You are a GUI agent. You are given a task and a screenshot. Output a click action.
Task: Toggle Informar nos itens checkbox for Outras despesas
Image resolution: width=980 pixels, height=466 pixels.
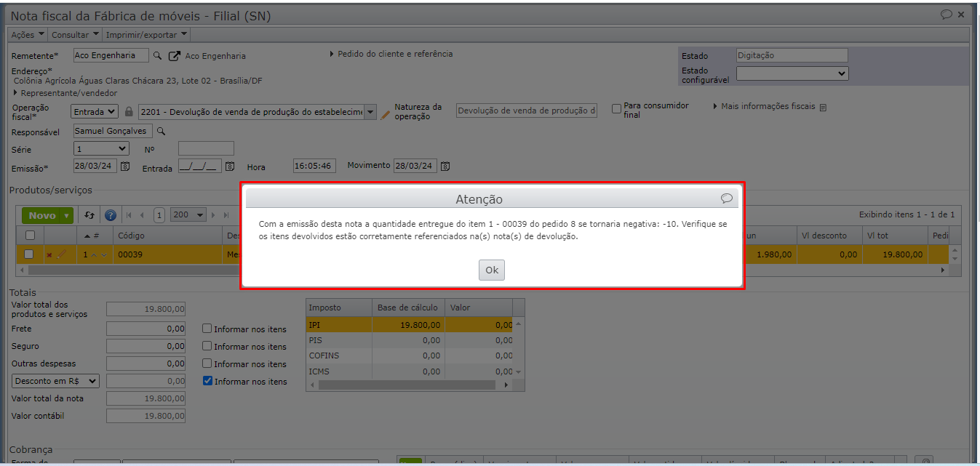click(x=207, y=363)
